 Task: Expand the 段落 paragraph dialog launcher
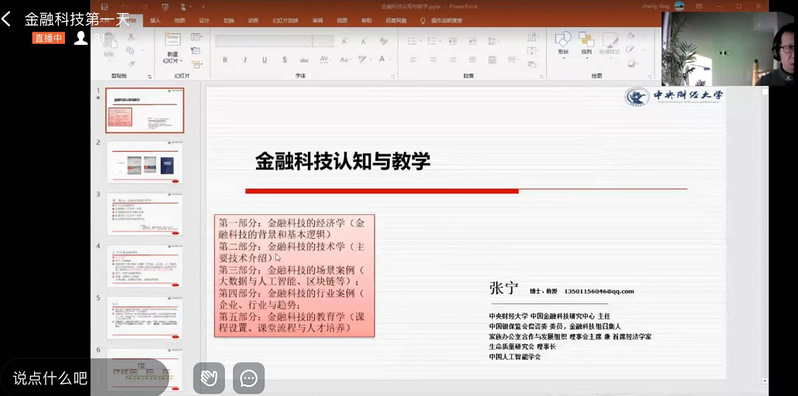[x=542, y=76]
